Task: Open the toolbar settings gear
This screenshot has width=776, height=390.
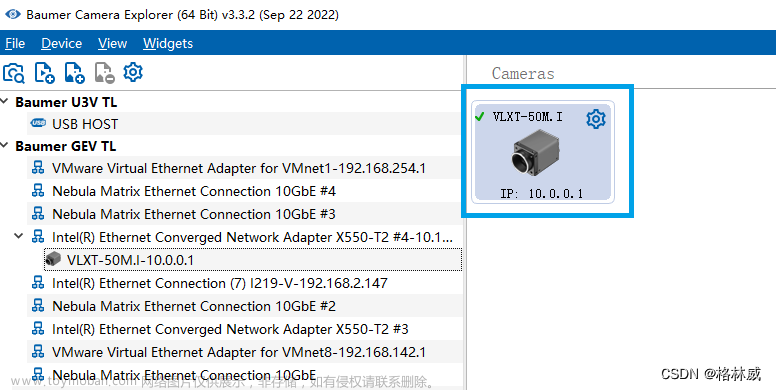Action: pyautogui.click(x=133, y=72)
